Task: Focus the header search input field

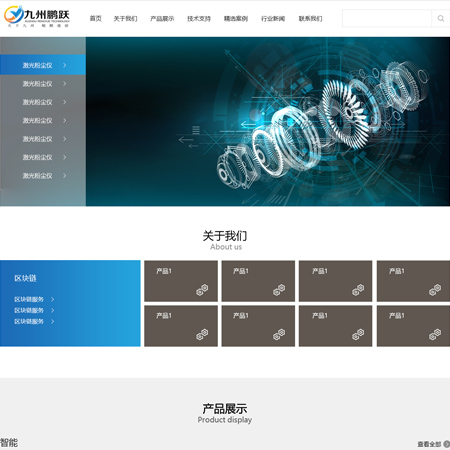Action: point(387,18)
